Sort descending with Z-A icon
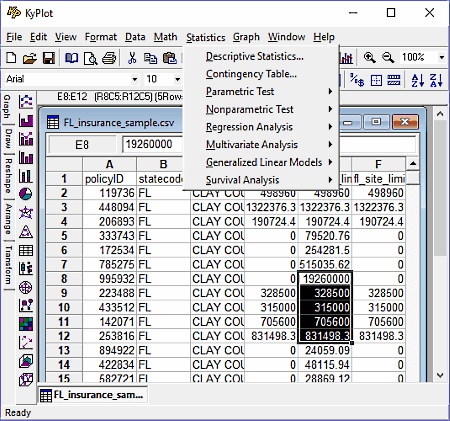Screen dimensions: 450x421 [436, 80]
